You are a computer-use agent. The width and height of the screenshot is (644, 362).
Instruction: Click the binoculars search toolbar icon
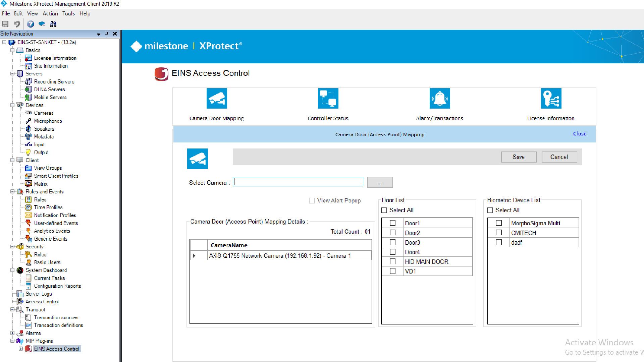point(53,24)
